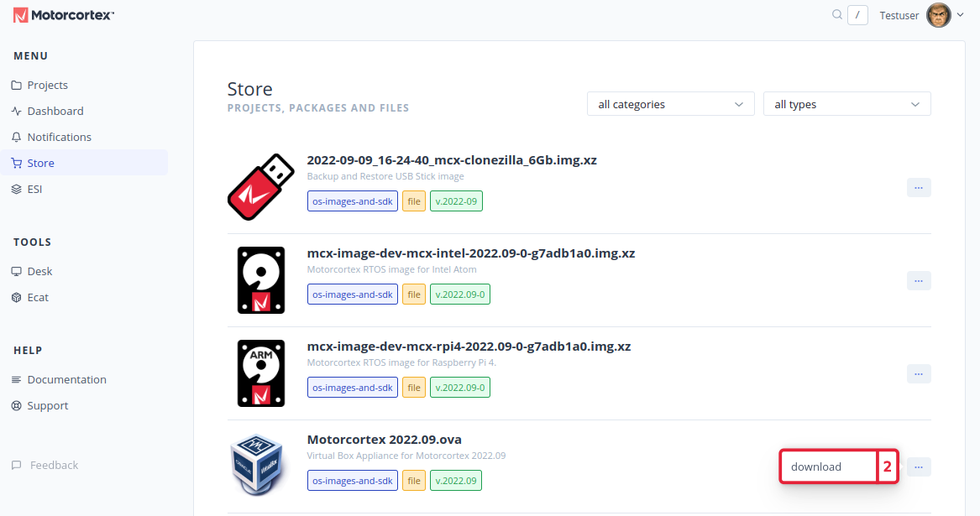Click the file tag on Intel image row

[414, 294]
